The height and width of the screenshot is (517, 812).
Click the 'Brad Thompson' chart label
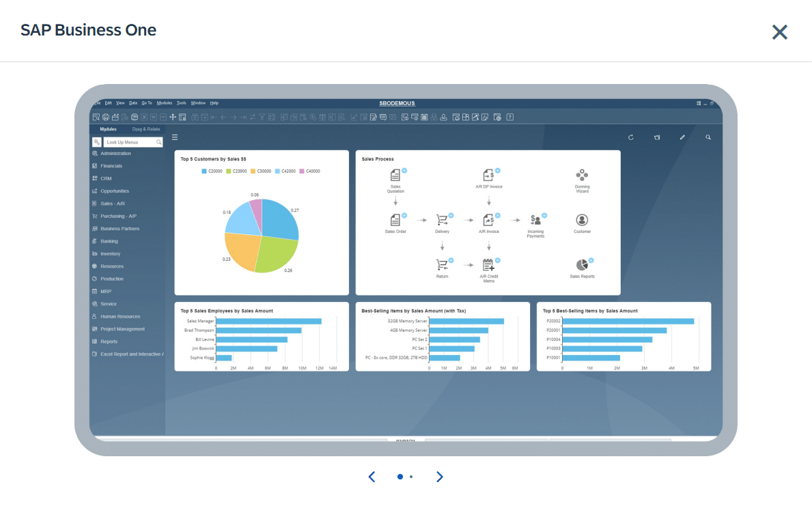click(x=199, y=331)
